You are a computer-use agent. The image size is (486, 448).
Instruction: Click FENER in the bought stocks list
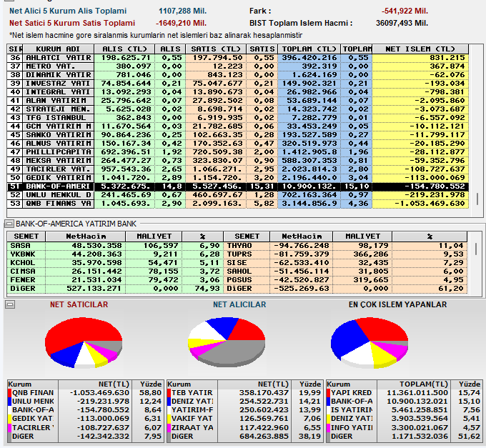coord(23,280)
